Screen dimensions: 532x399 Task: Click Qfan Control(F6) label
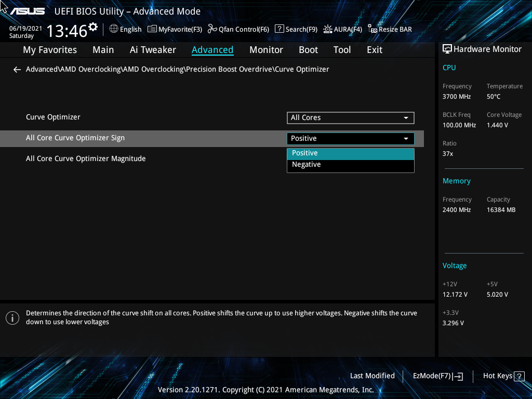[244, 29]
